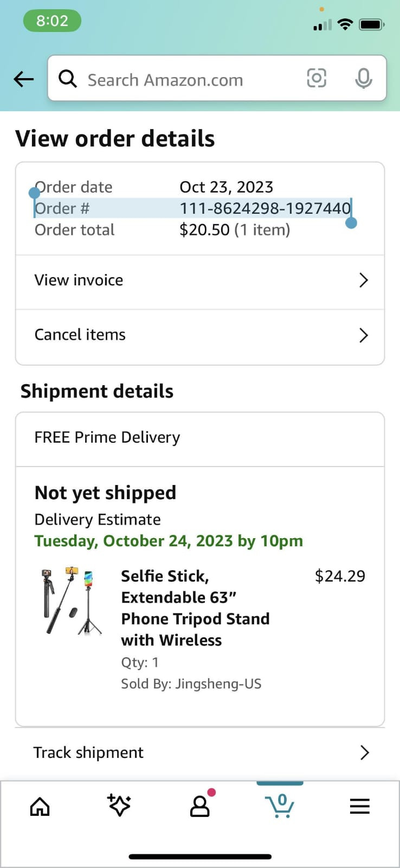Open View invoice

pos(79,280)
